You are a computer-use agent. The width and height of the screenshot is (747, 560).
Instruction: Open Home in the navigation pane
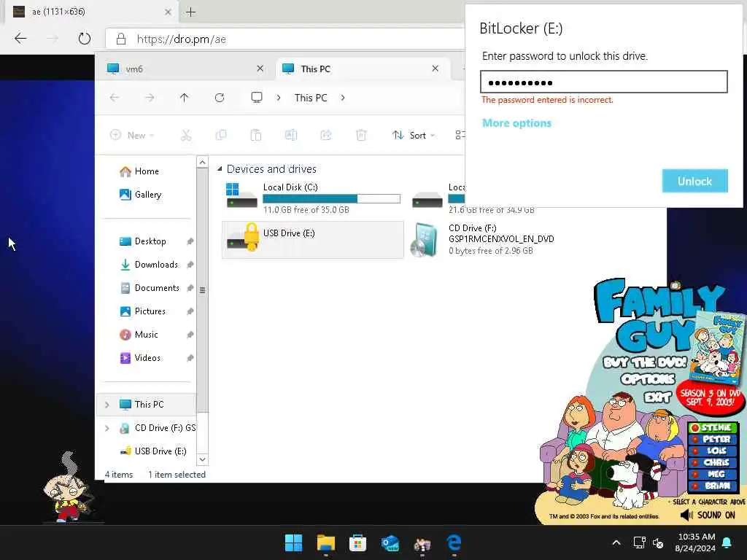point(146,171)
